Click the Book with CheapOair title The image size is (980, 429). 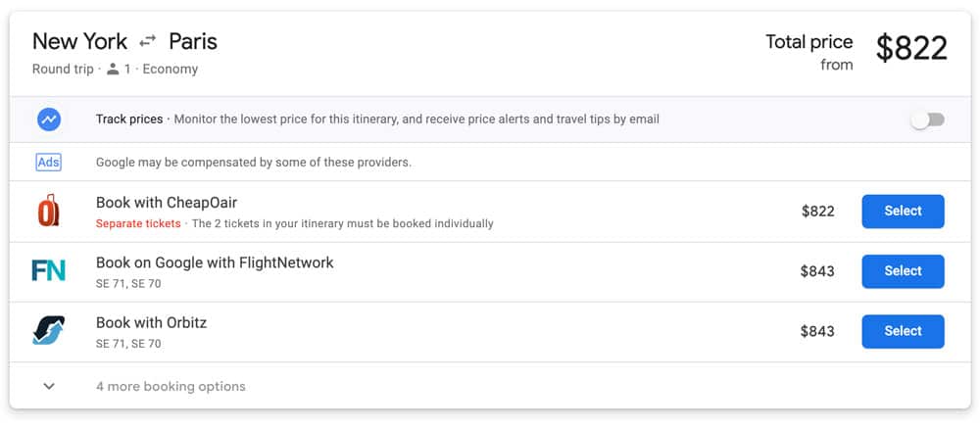(x=167, y=203)
